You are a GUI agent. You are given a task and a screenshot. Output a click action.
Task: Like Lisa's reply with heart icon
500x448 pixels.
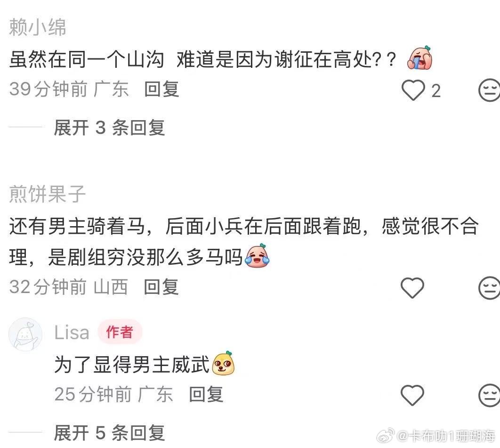[x=412, y=395]
